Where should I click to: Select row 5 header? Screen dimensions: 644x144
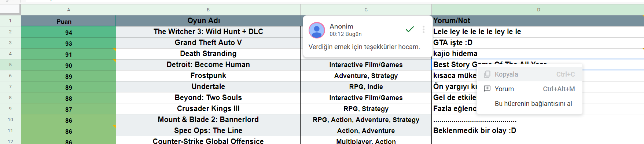[10, 65]
